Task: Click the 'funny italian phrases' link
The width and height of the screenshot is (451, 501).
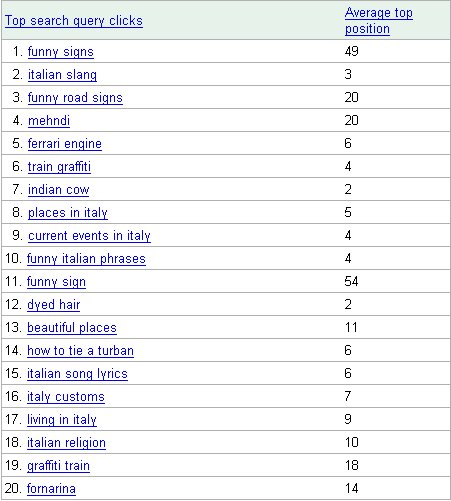Action: point(86,259)
